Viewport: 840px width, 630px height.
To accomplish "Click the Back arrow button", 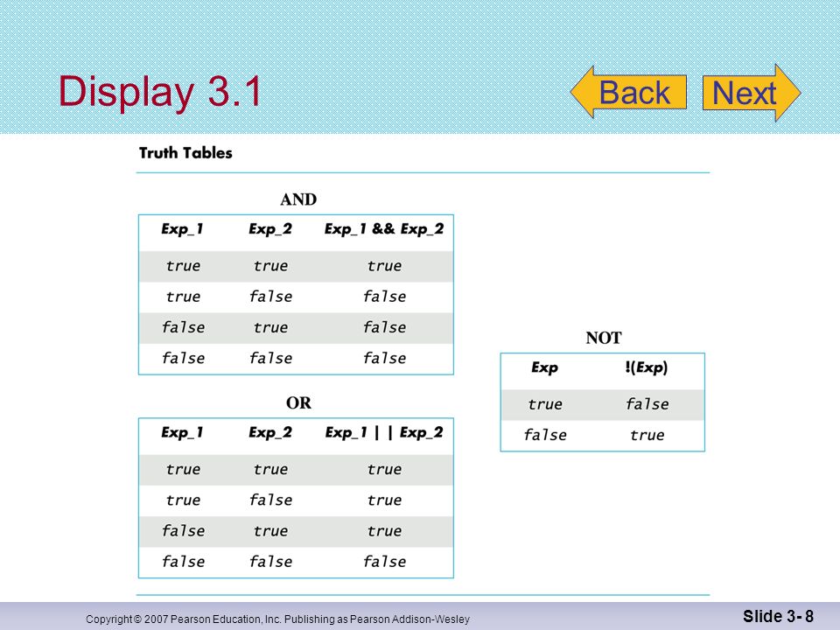I will point(629,92).
